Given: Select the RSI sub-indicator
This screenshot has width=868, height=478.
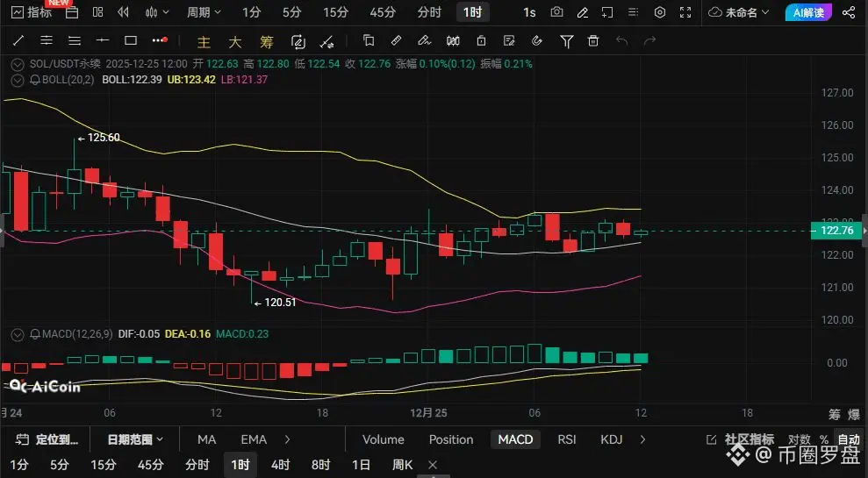Looking at the screenshot, I should pyautogui.click(x=567, y=439).
